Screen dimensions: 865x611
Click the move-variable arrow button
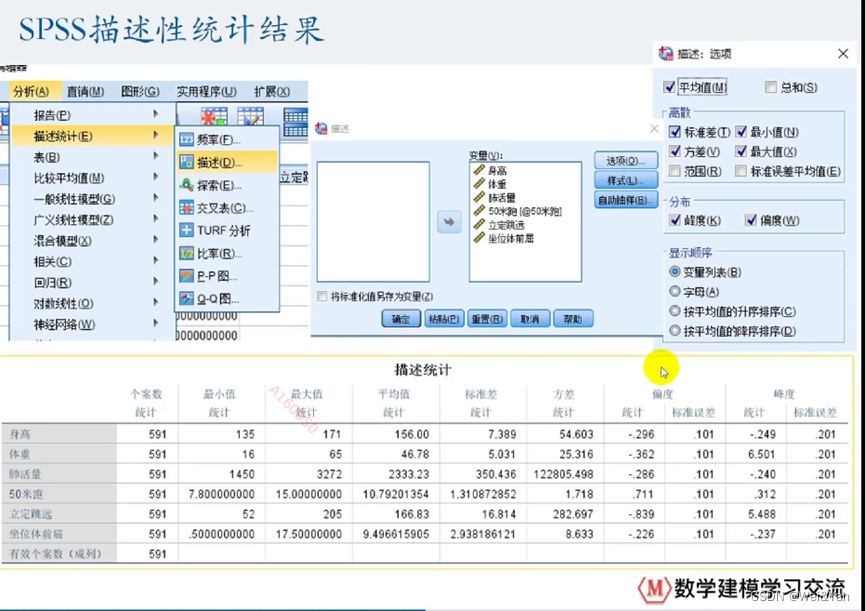[x=449, y=222]
